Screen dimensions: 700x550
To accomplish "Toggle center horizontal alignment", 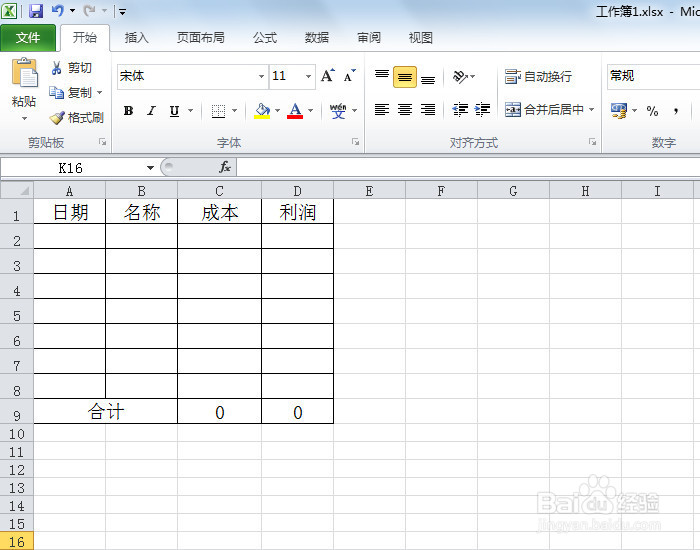I will pyautogui.click(x=405, y=109).
